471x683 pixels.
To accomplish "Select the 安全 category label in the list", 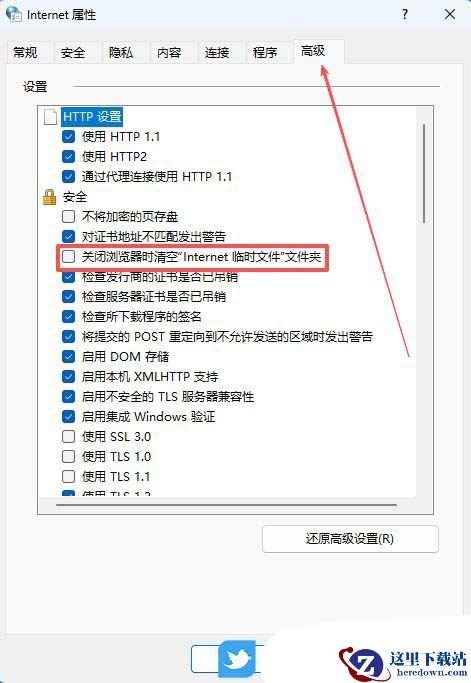I will (x=75, y=197).
